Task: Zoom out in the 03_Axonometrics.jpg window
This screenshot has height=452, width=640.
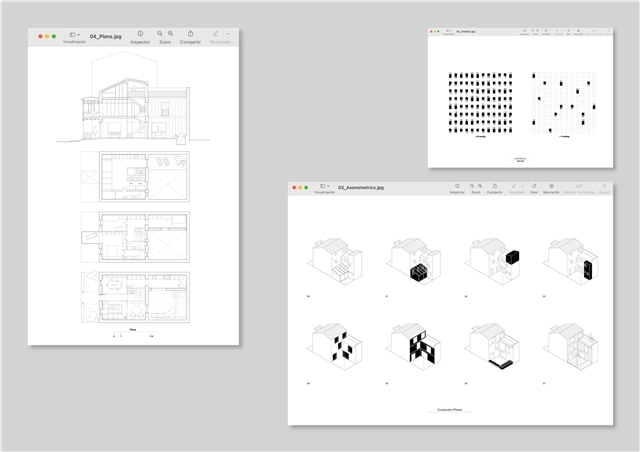Action: (470, 186)
